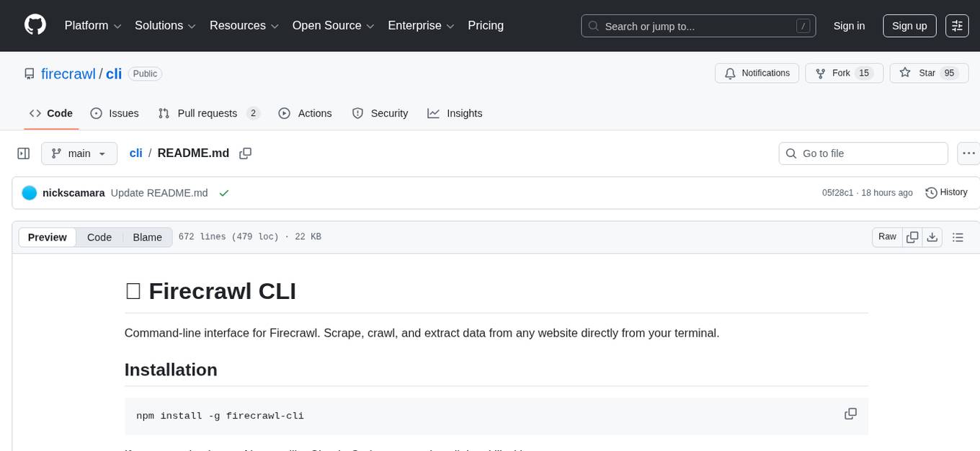Toggle the file tree side panel
This screenshot has height=451, width=980.
coord(23,153)
